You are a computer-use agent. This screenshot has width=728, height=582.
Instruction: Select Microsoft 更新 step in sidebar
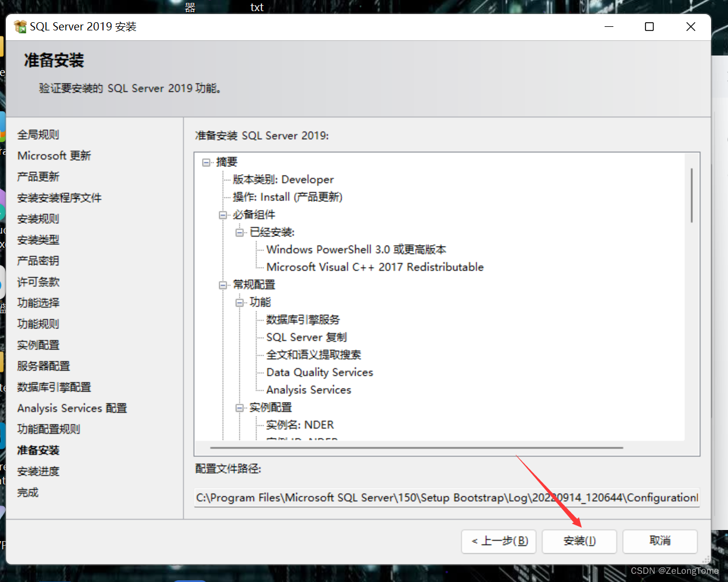54,155
